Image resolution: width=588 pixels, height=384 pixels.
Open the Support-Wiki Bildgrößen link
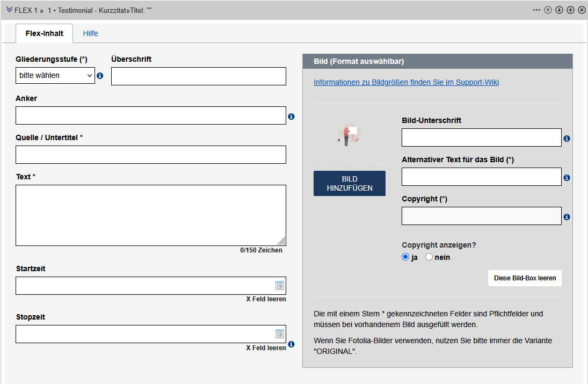tap(406, 82)
